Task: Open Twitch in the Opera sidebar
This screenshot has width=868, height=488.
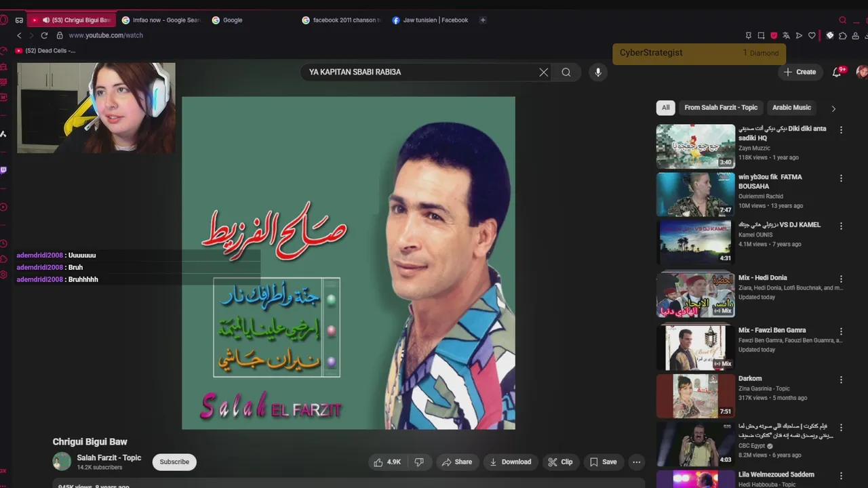Action: [3, 170]
